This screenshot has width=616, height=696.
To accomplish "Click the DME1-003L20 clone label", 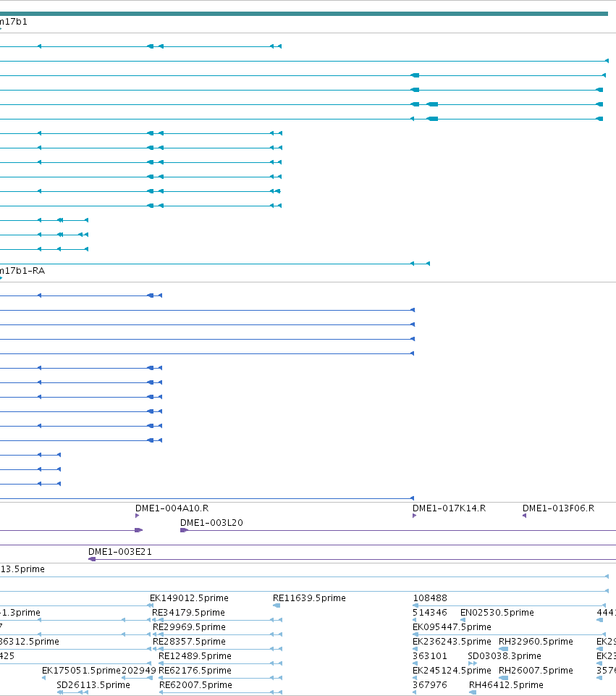I will [x=211, y=523].
